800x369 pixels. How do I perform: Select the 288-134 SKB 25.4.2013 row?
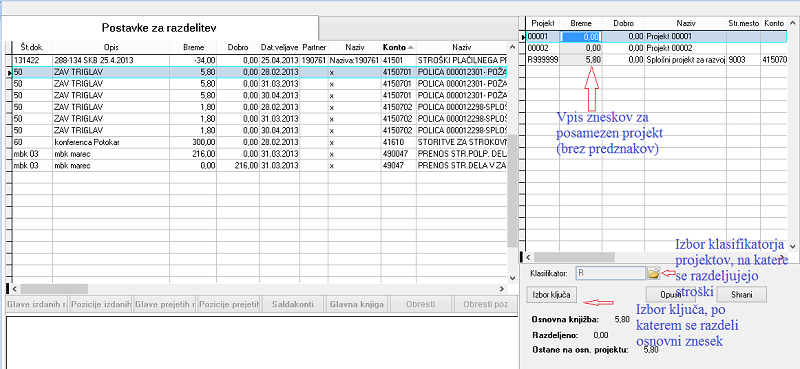259,60
